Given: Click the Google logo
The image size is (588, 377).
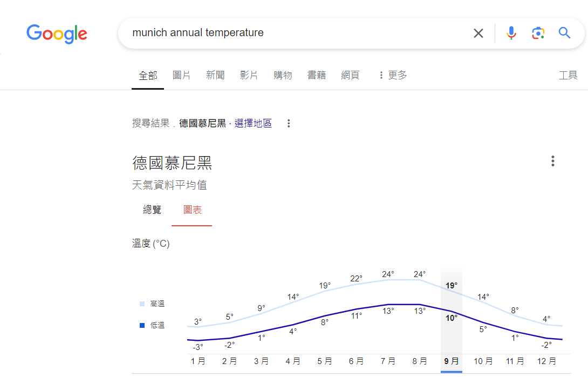Looking at the screenshot, I should 57,33.
